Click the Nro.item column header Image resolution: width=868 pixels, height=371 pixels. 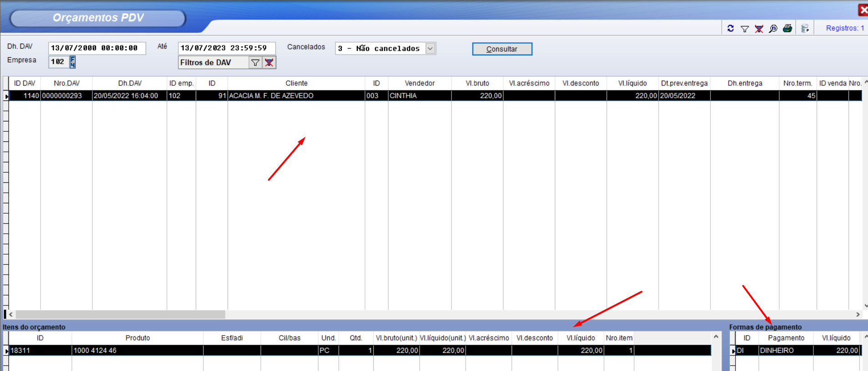click(x=619, y=338)
